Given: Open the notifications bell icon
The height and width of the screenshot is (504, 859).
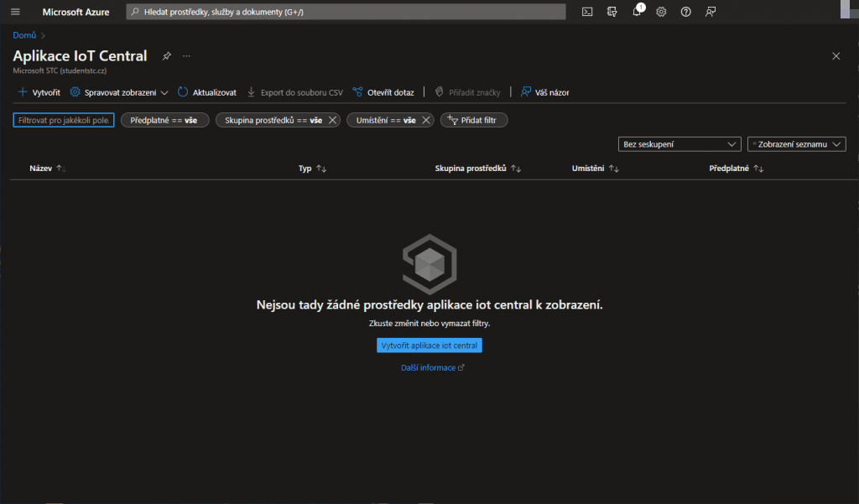Looking at the screenshot, I should tap(637, 12).
